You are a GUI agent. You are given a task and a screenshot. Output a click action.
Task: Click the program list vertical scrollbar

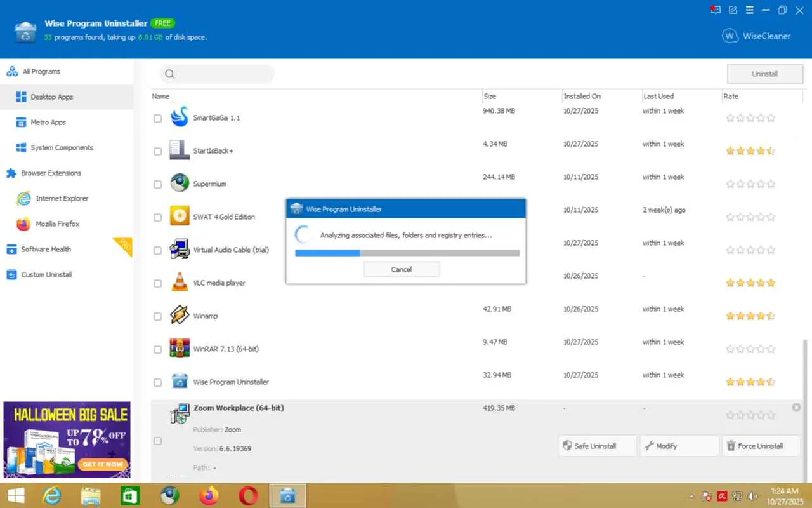pyautogui.click(x=806, y=410)
